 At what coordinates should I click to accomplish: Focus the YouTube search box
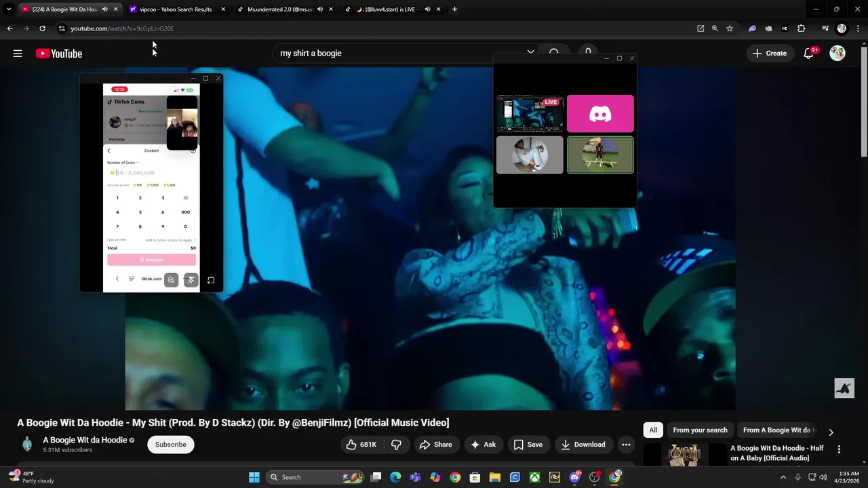(400, 53)
